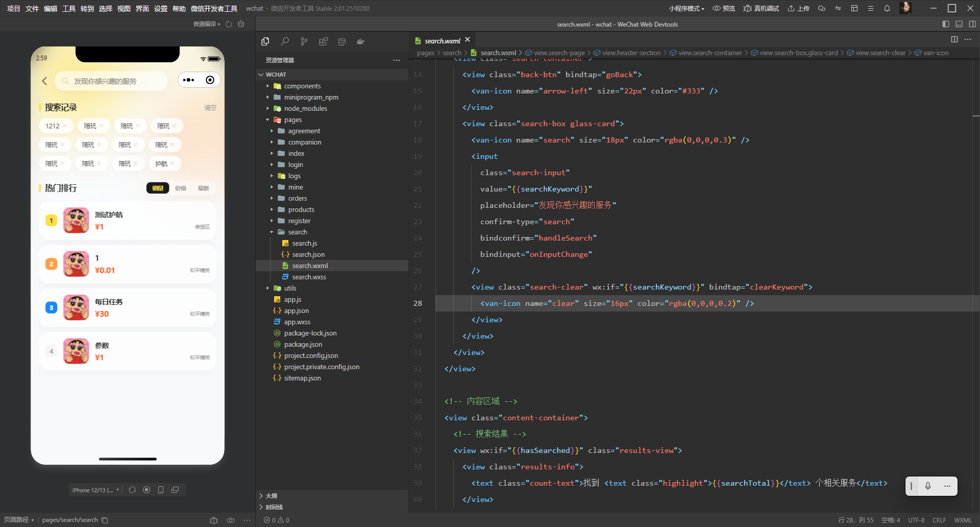Image resolution: width=980 pixels, height=527 pixels.
Task: Click the 真机调试 button
Action: [761, 8]
